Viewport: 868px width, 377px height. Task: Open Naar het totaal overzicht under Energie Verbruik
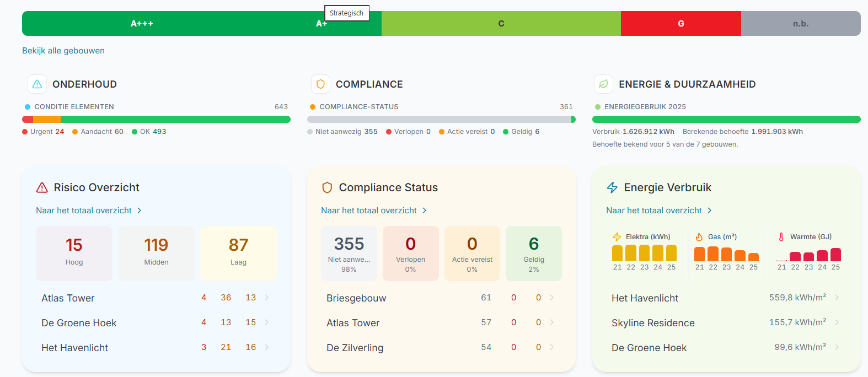coord(659,211)
